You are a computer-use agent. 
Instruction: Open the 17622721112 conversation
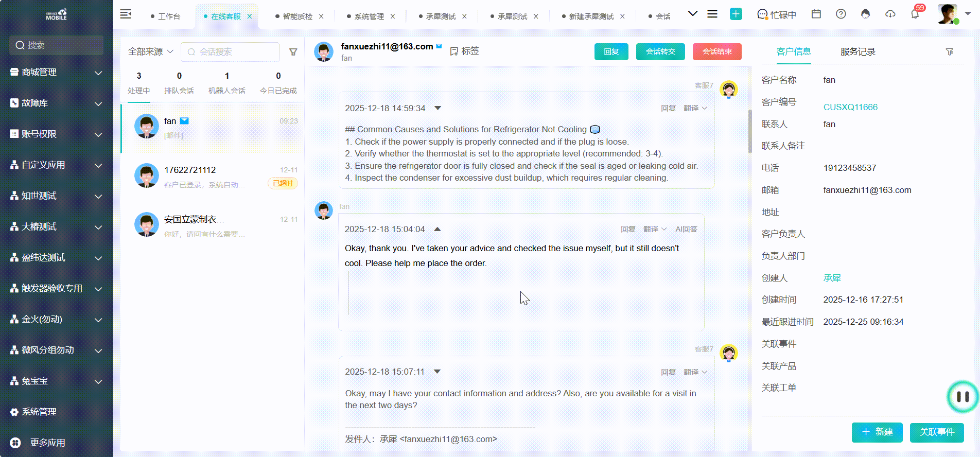point(212,176)
